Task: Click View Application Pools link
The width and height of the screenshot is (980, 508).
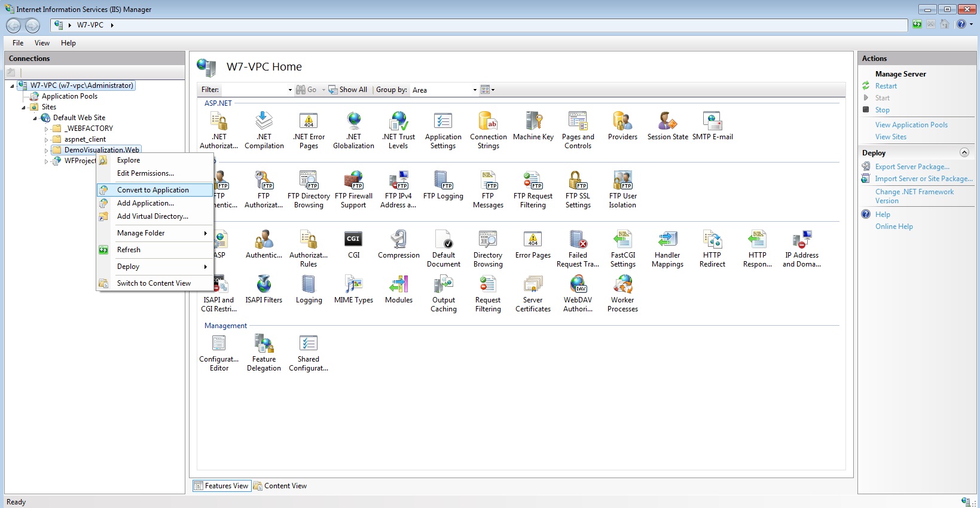Action: coord(911,125)
